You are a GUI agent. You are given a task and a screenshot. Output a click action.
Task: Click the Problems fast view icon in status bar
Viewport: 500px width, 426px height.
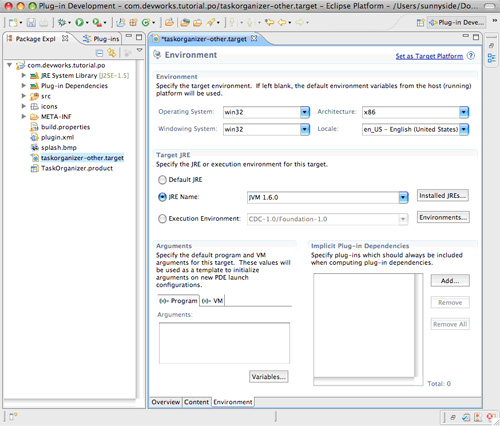[478, 417]
